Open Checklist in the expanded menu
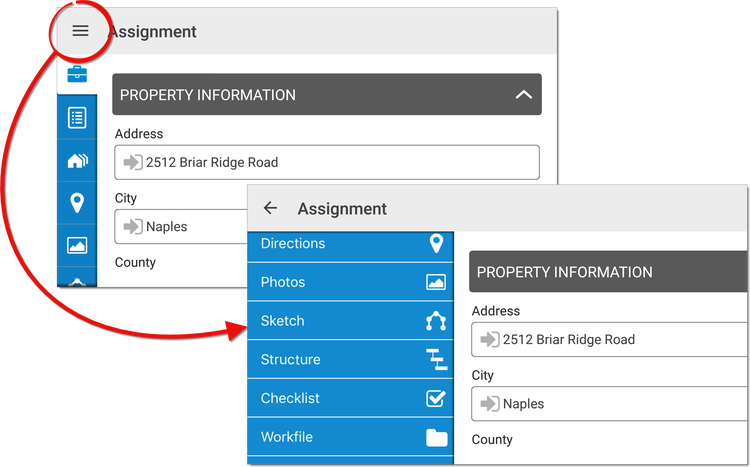Screen dimensions: 750x467 point(350,398)
